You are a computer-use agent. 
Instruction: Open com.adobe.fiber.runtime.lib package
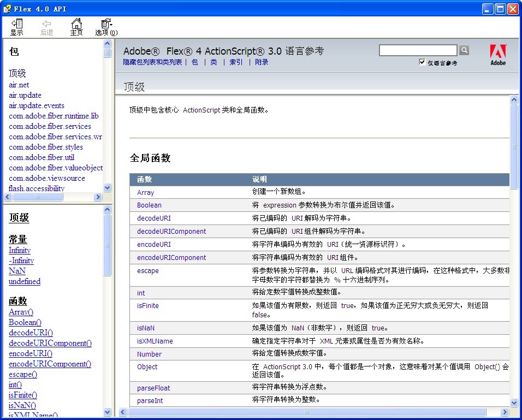54,116
